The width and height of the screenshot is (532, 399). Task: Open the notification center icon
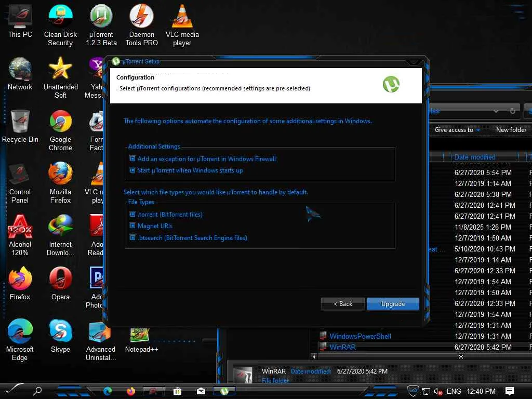click(509, 391)
